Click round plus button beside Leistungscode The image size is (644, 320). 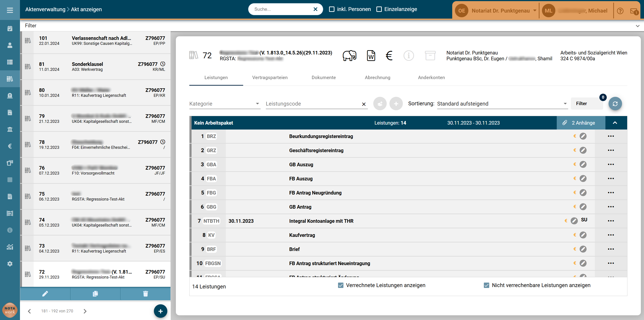396,104
